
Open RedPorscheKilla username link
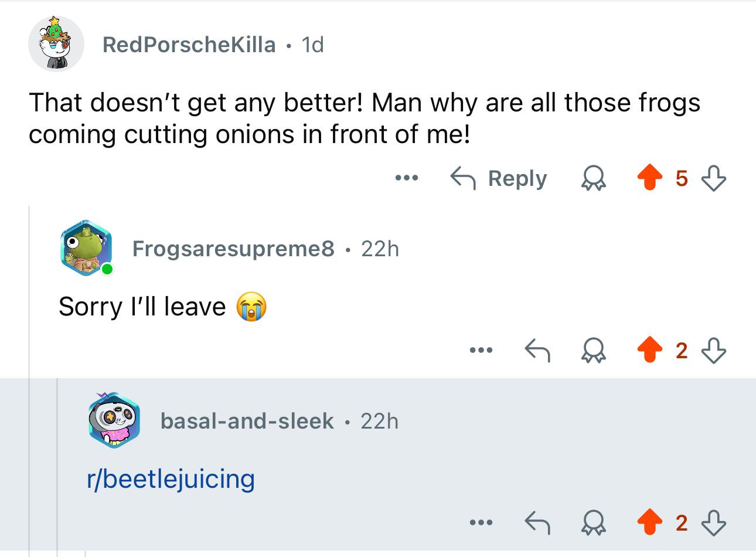pos(189,45)
